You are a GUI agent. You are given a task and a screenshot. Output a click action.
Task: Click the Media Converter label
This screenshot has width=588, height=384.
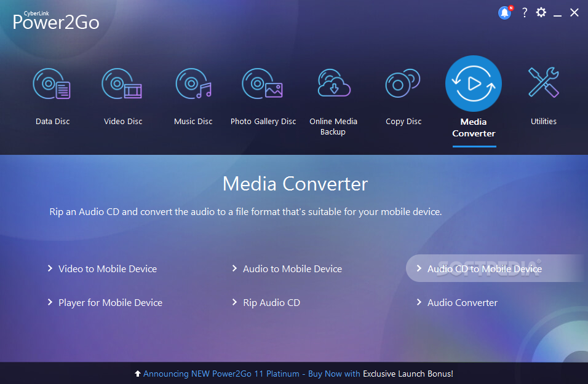pos(474,127)
